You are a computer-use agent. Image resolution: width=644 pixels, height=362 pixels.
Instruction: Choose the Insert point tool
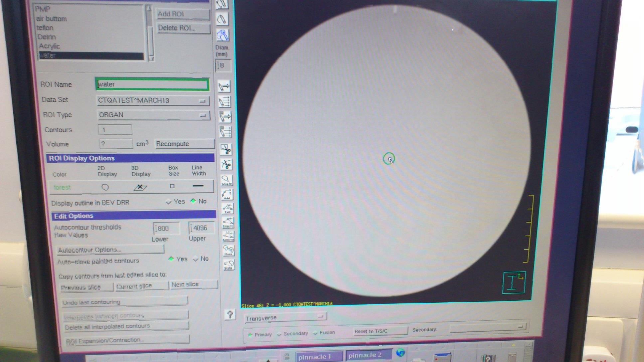[x=228, y=222]
